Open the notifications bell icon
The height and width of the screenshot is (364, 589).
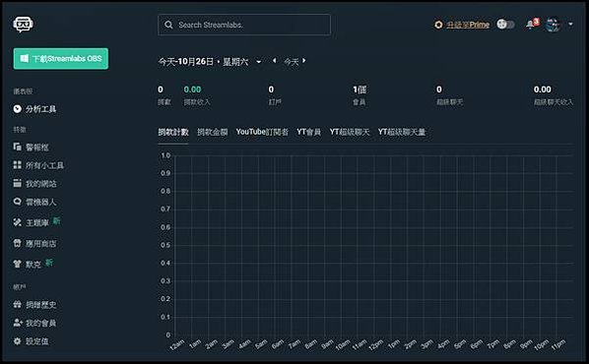click(x=530, y=25)
